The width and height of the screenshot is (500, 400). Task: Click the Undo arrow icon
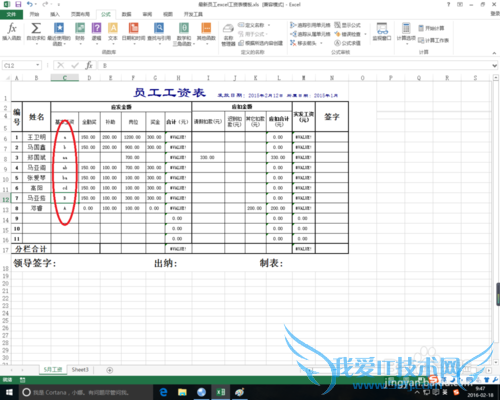30,4
